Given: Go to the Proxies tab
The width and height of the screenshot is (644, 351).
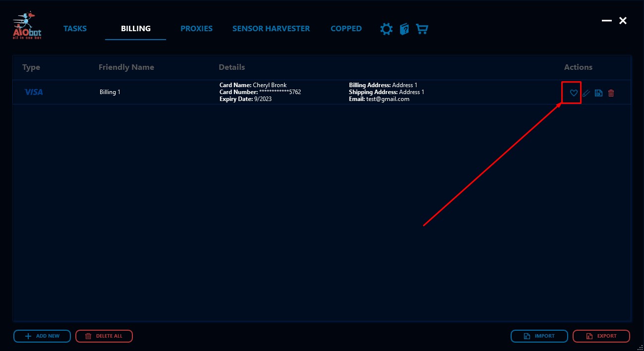Looking at the screenshot, I should pyautogui.click(x=196, y=29).
